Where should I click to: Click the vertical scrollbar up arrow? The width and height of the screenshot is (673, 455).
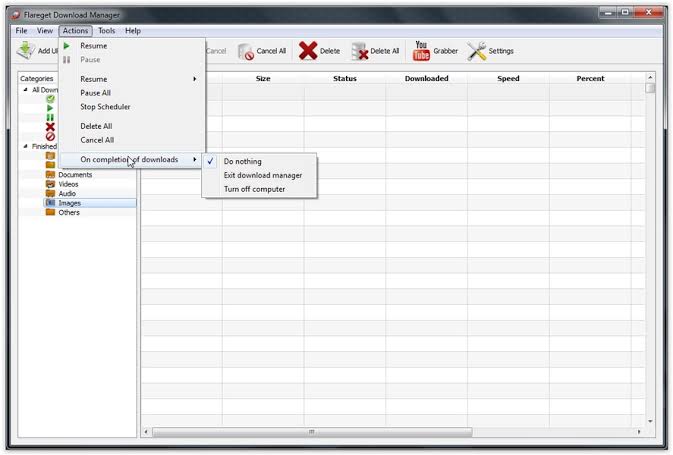pos(650,77)
